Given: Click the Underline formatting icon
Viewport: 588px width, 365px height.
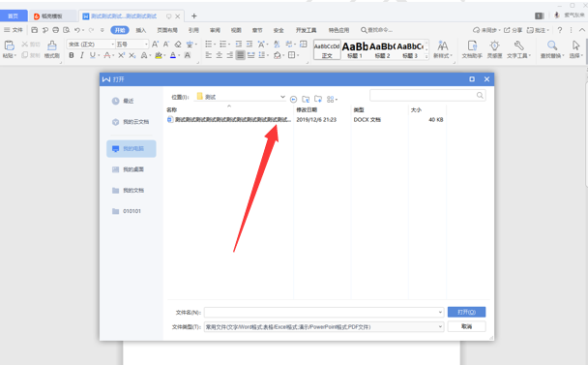Looking at the screenshot, I should coord(92,55).
